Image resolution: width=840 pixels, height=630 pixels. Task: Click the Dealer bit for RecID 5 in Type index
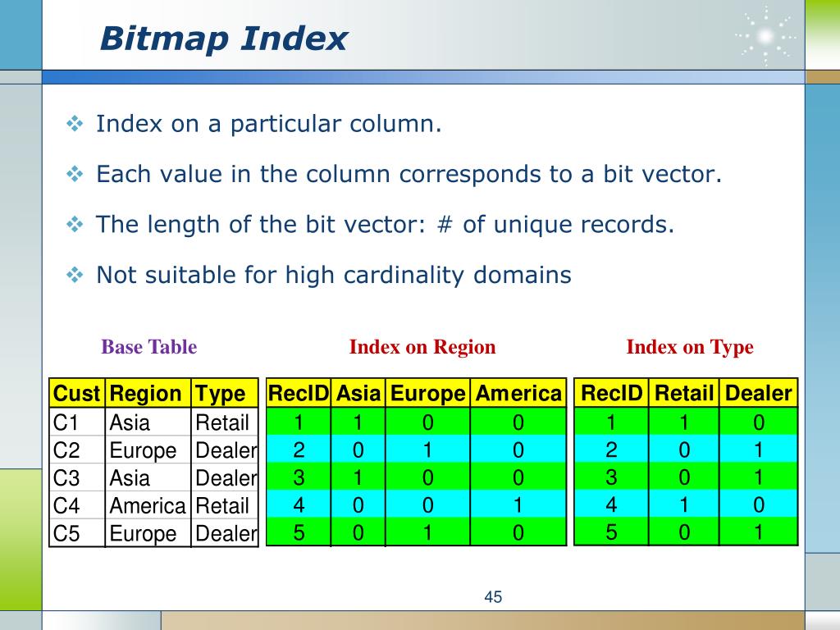(x=759, y=532)
